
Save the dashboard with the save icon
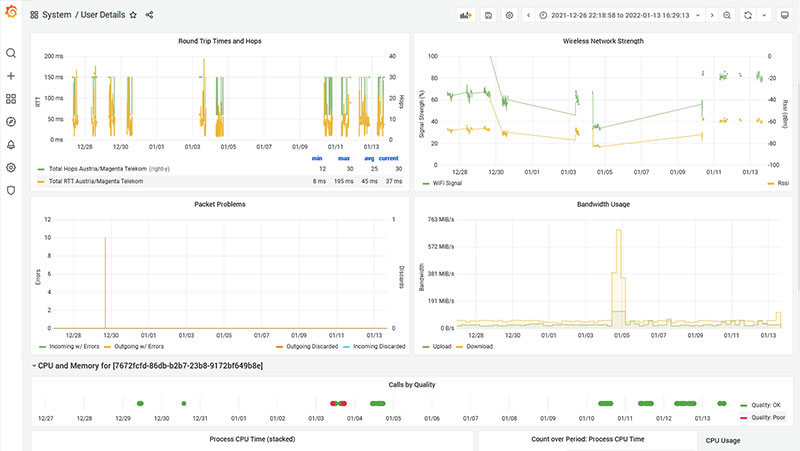pos(488,15)
